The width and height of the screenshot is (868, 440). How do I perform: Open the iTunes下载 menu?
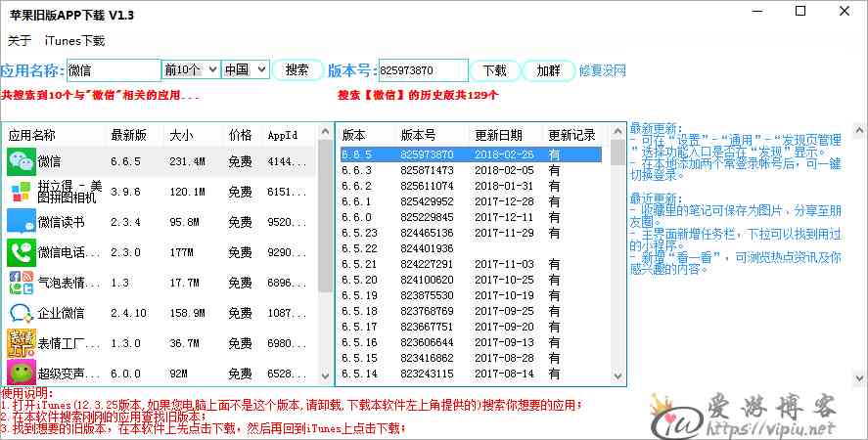(74, 41)
